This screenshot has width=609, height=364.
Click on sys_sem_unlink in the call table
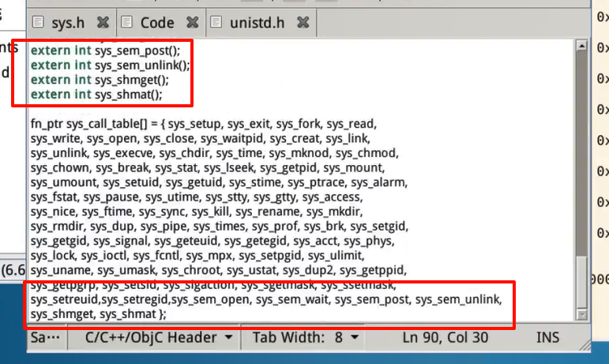coord(458,299)
